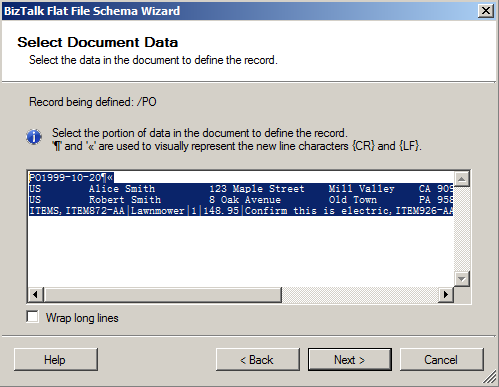Click the resize grip at dialog corner
The width and height of the screenshot is (499, 387).
click(x=490, y=378)
